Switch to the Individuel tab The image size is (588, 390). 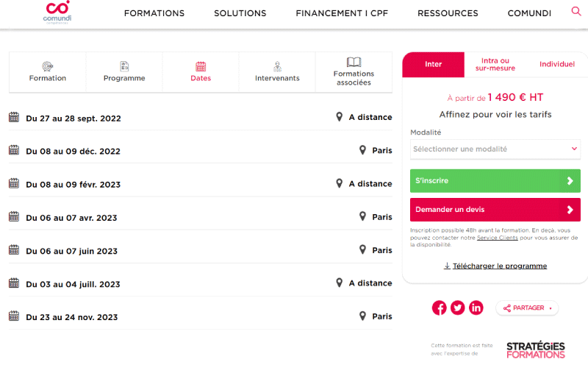coord(557,65)
